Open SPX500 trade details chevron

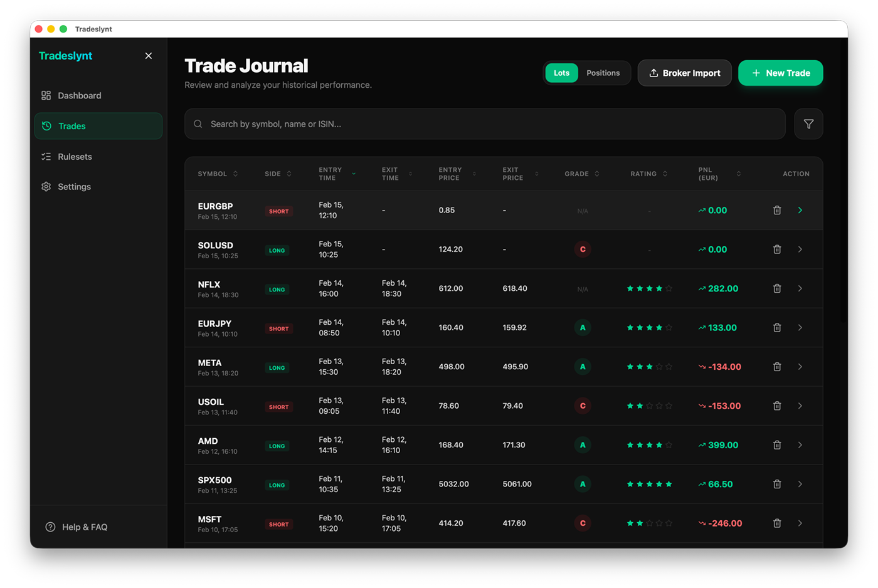(x=800, y=484)
